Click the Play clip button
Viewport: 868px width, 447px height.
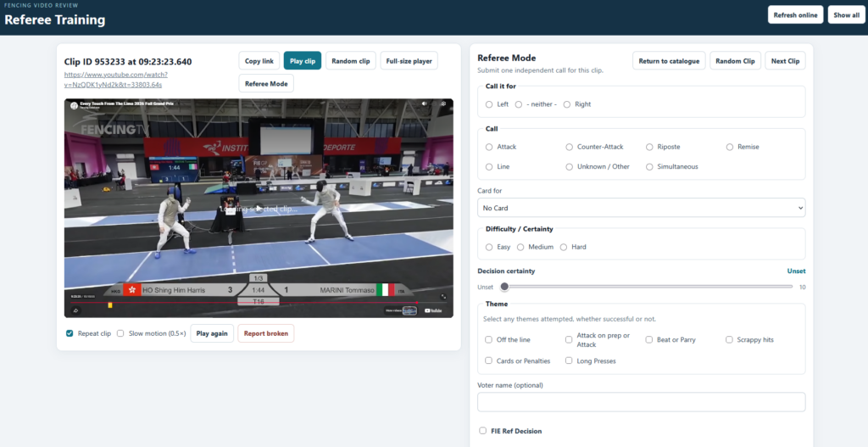point(303,61)
